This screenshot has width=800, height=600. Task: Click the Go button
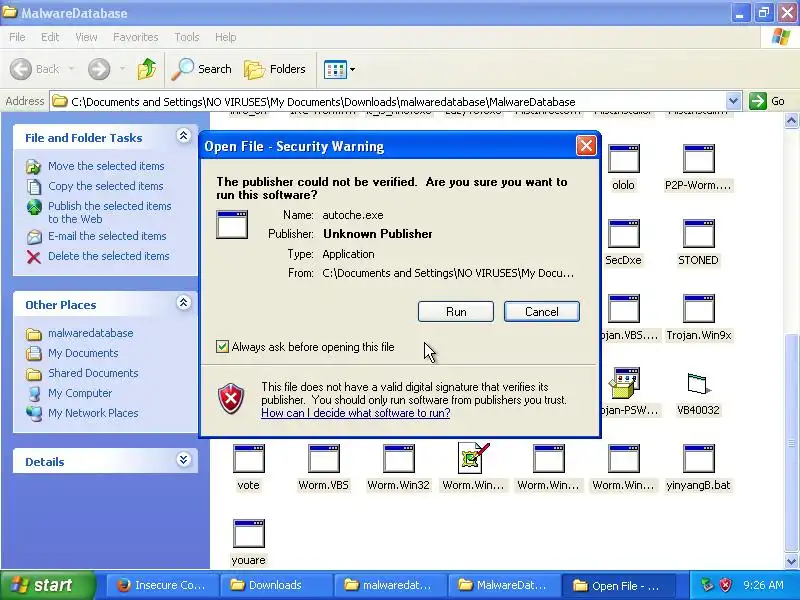767,101
